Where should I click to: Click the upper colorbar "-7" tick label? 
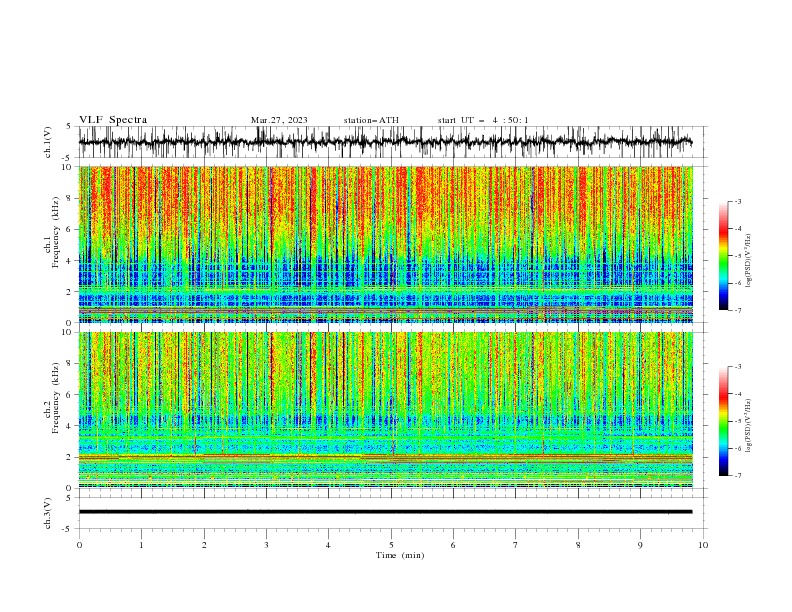(738, 311)
